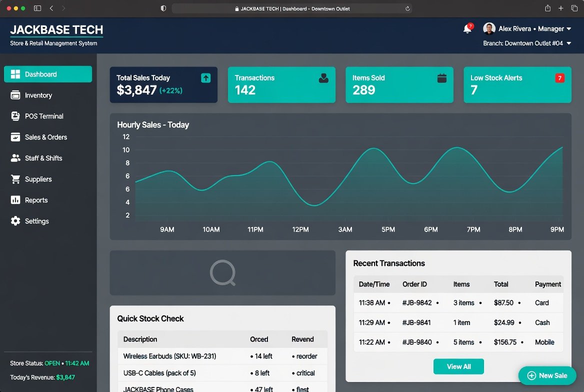Reload the page in the address bar
Screen dimensions: 584x392
[x=407, y=8]
